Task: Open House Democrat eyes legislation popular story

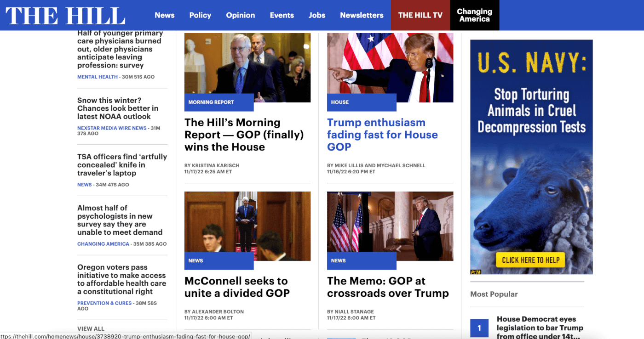Action: pos(540,328)
